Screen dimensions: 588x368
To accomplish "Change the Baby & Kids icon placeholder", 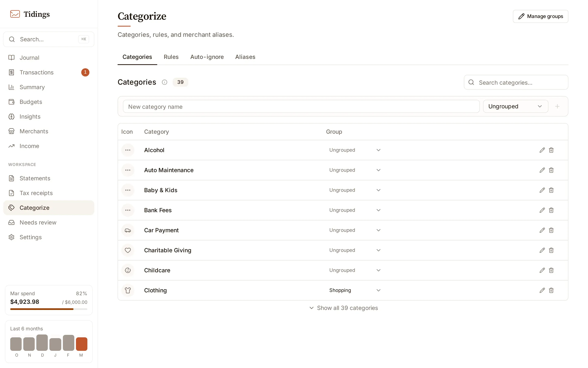I will pos(128,190).
